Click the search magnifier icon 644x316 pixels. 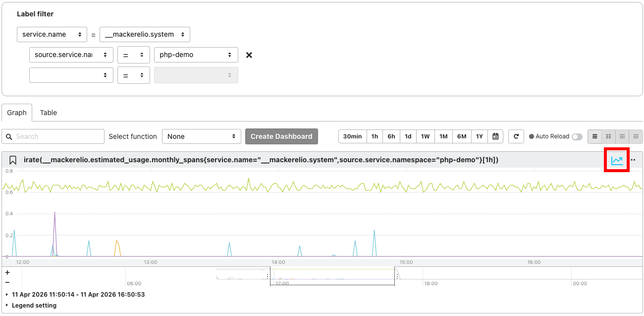(9, 136)
